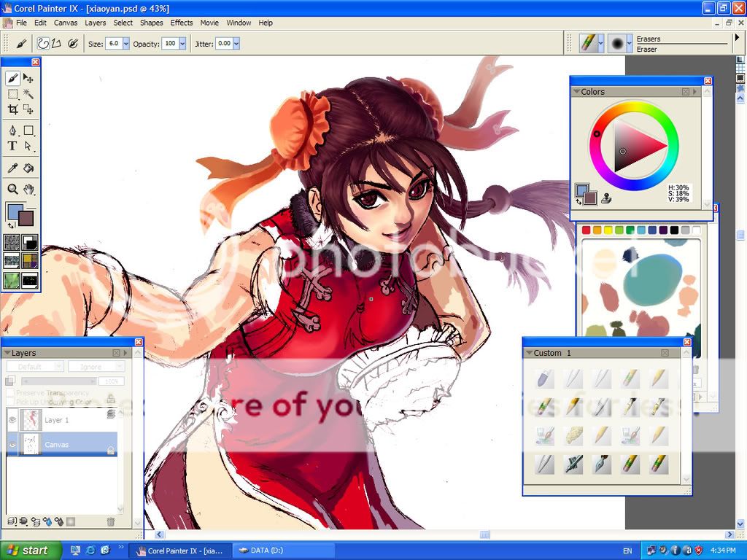Click the EN language indicator in taskbar

(627, 551)
